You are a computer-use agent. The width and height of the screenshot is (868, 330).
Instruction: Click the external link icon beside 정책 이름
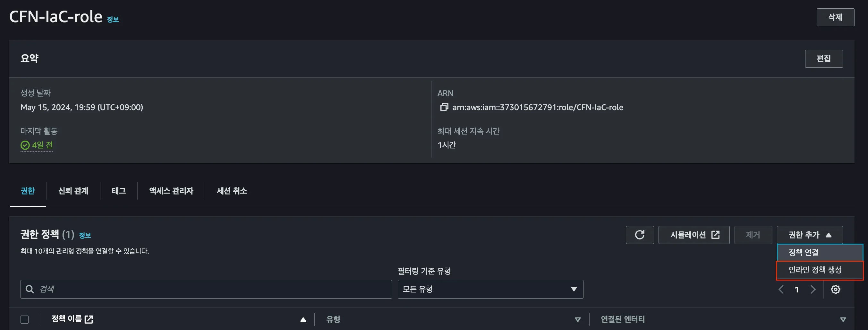coord(89,318)
